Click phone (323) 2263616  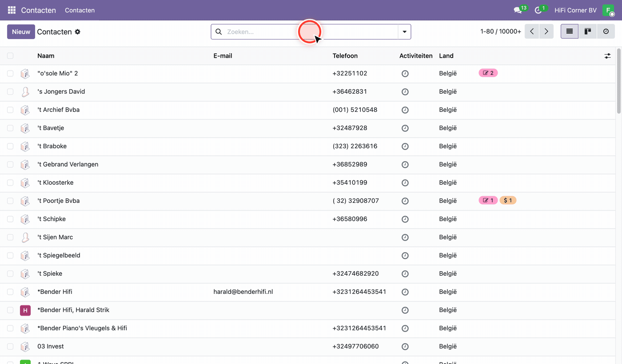coord(355,146)
